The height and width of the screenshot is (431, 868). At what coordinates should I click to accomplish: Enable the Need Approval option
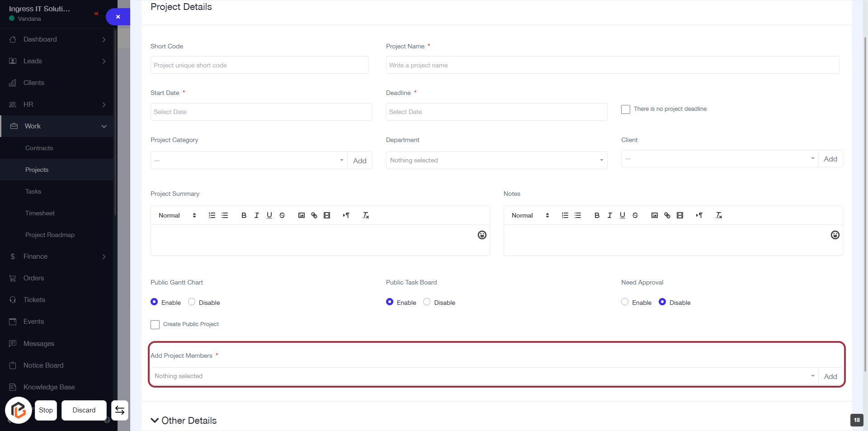point(625,302)
